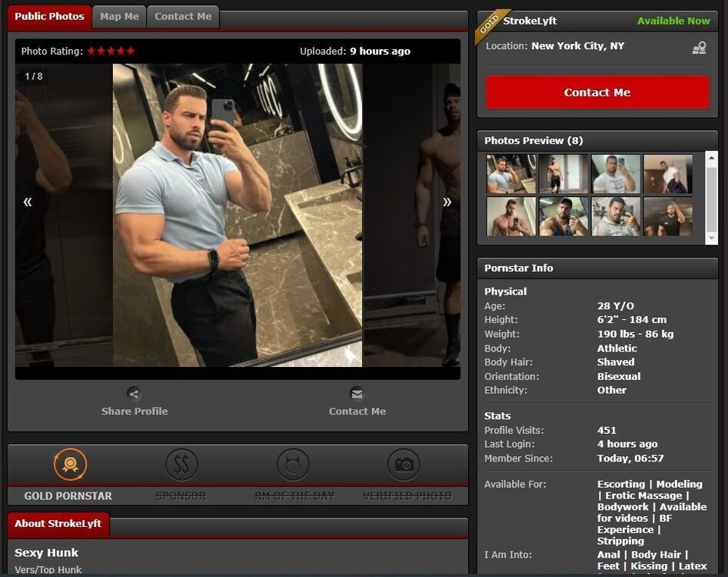728x577 pixels.
Task: Click the Photos Preview panel scrollbar
Action: [x=711, y=197]
